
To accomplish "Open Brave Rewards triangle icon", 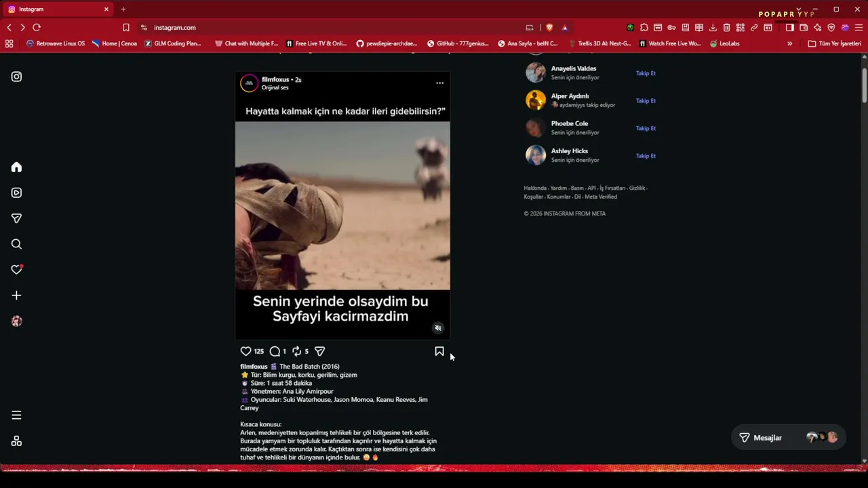I will point(564,28).
